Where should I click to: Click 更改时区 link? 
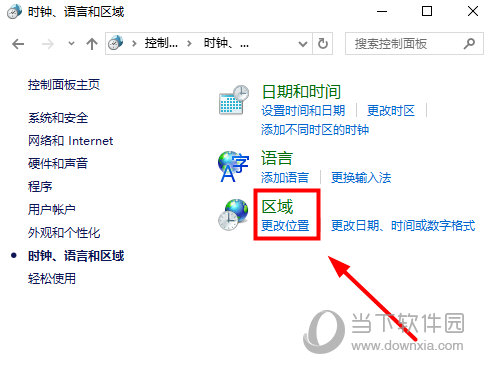pos(391,111)
